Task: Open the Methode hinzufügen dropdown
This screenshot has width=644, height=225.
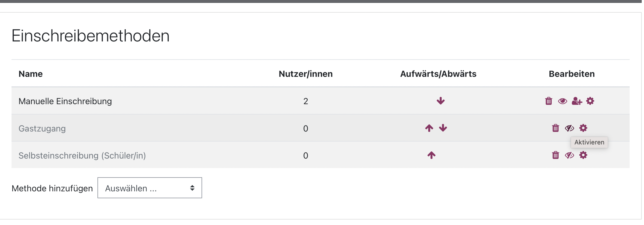Action: (149, 188)
